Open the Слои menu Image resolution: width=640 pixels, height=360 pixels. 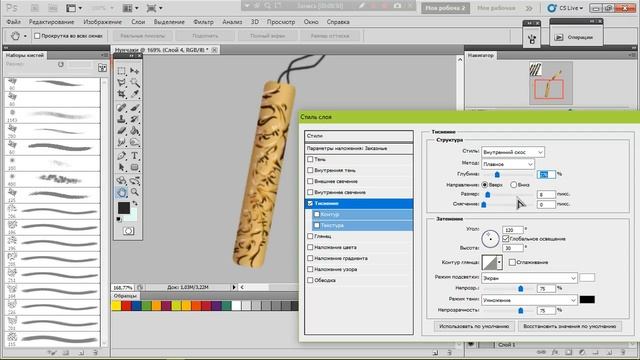tap(138, 22)
